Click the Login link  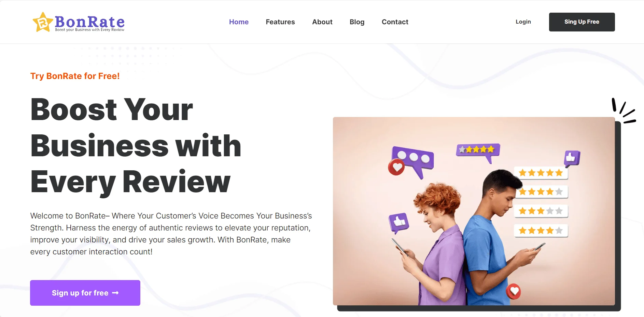pos(523,22)
